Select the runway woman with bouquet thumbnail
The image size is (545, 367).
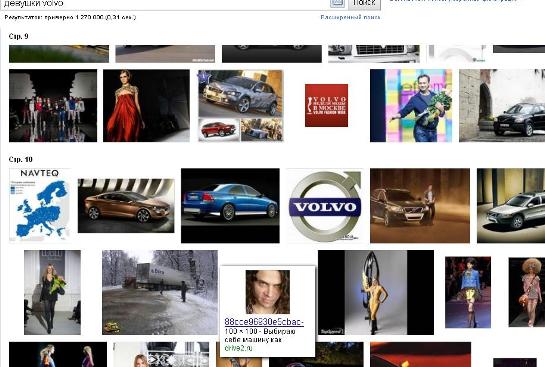[x=52, y=292]
